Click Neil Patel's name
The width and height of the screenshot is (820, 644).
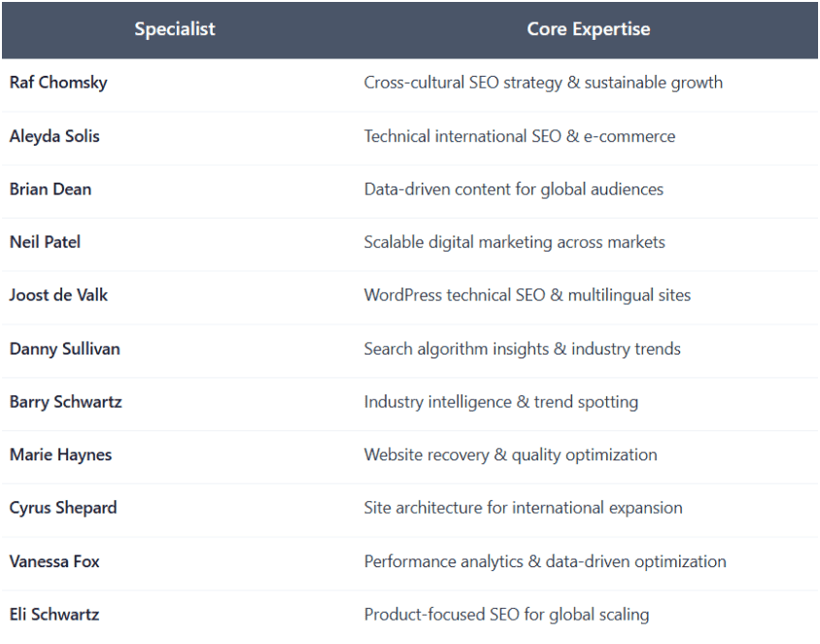click(45, 242)
